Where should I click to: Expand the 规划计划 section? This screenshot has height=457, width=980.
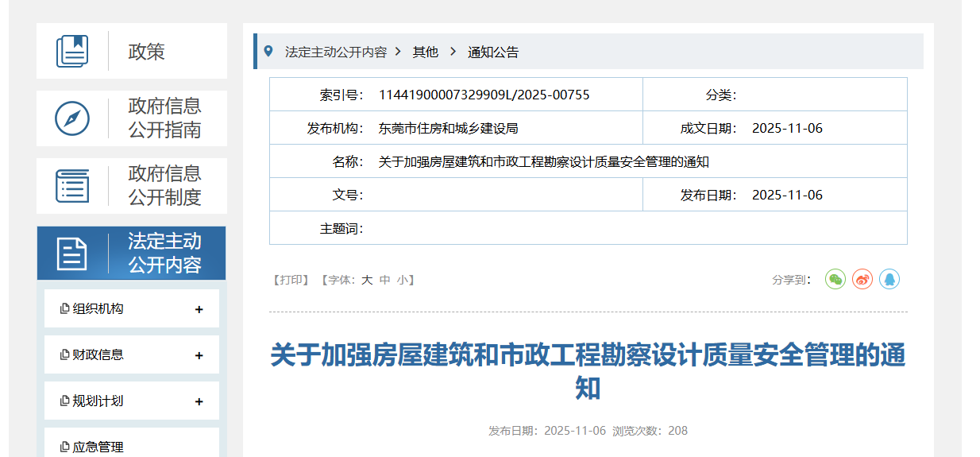pos(199,401)
